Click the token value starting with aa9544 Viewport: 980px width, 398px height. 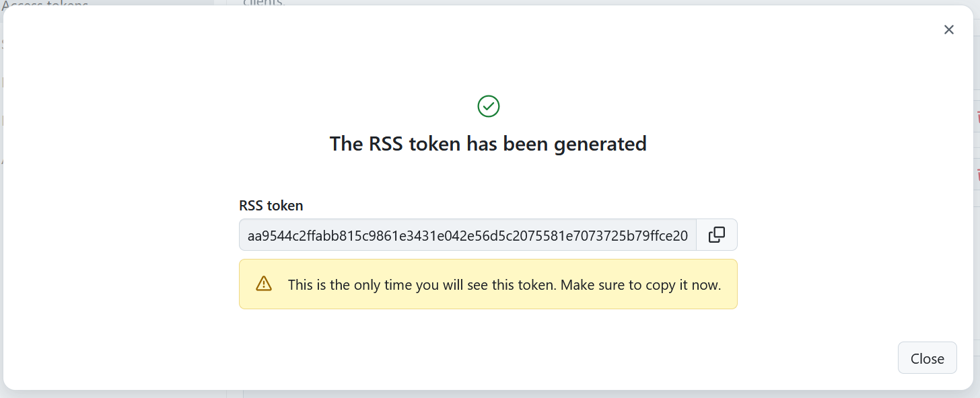pos(467,235)
